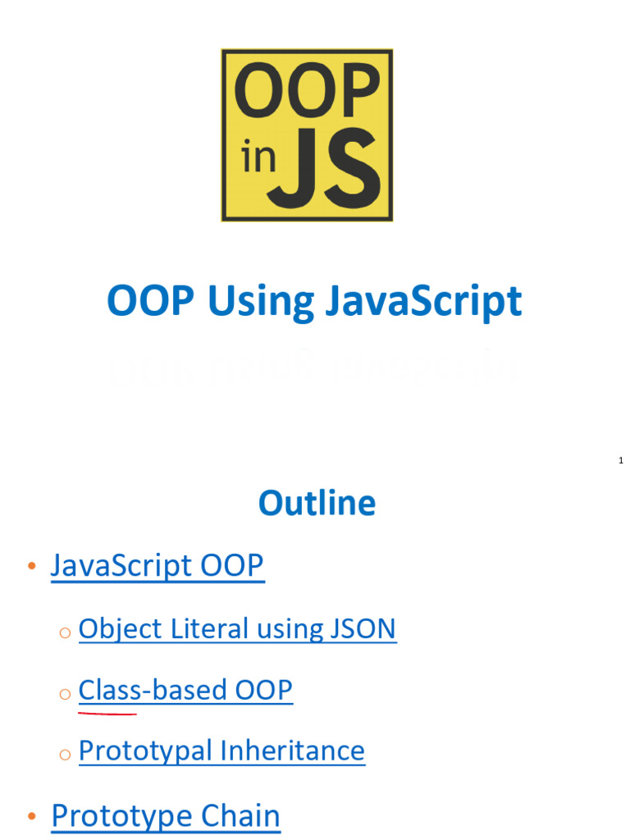Follow the Class-based OOP link
The height and width of the screenshot is (840, 630).
click(x=185, y=690)
